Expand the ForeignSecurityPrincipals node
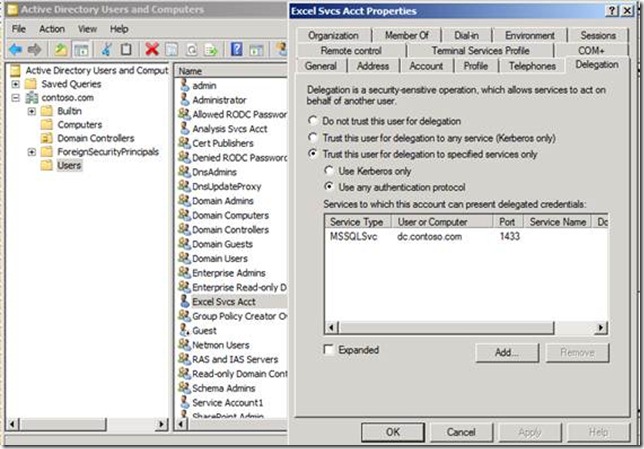644x449 pixels. click(33, 152)
